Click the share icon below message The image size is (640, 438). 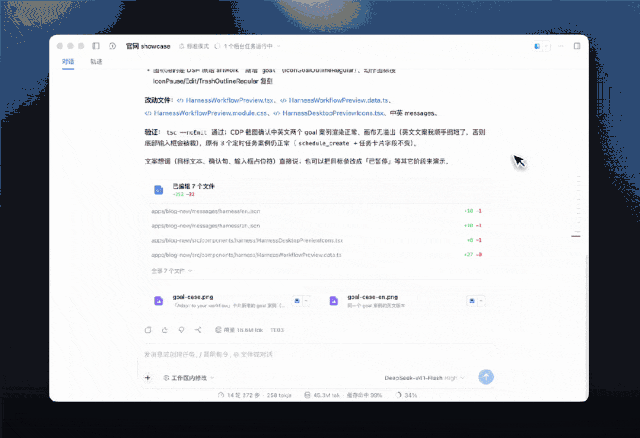tap(198, 330)
